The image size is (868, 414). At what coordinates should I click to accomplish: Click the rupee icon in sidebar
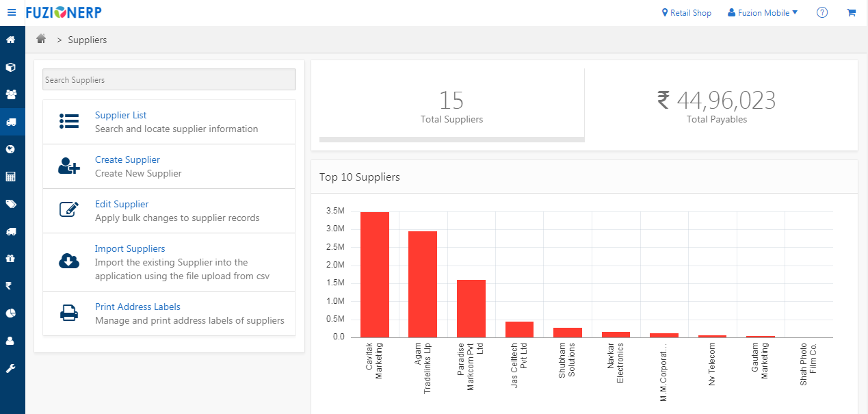10,286
